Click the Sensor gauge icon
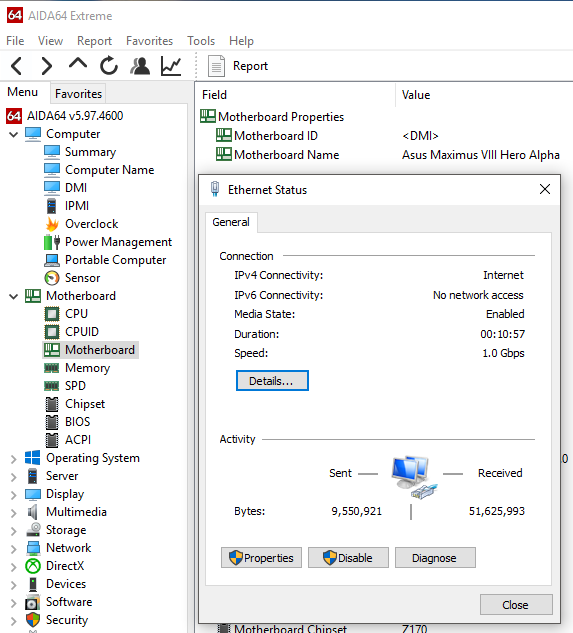 [x=52, y=278]
